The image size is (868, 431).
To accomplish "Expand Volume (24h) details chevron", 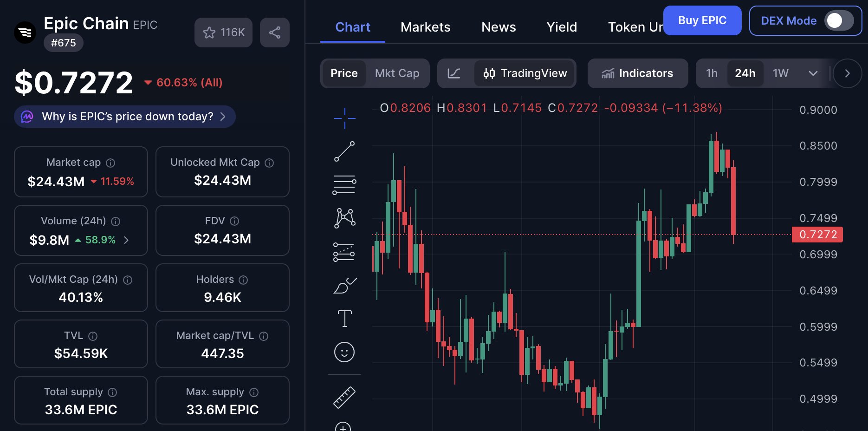I will (x=126, y=240).
